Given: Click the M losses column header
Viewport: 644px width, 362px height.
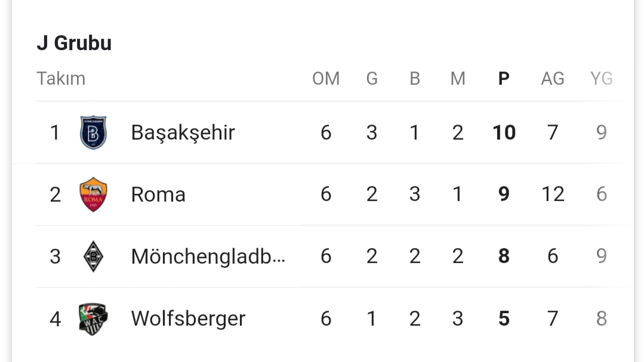Looking at the screenshot, I should tap(458, 78).
